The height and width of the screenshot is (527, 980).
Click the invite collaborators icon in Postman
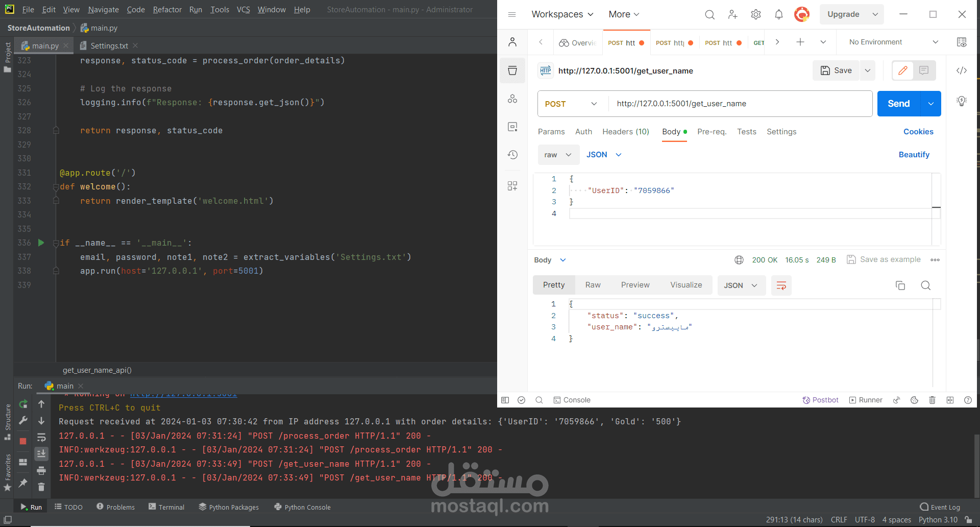pyautogui.click(x=733, y=15)
